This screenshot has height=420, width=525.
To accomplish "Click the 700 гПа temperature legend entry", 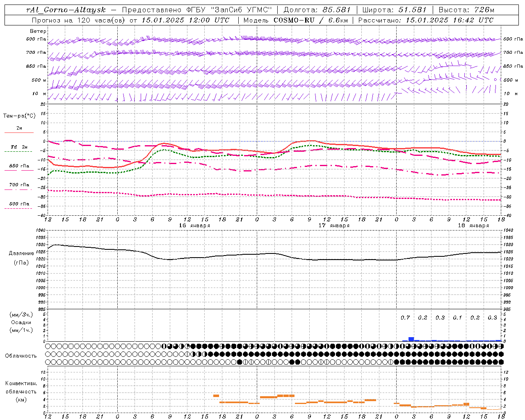I will coord(19,185).
